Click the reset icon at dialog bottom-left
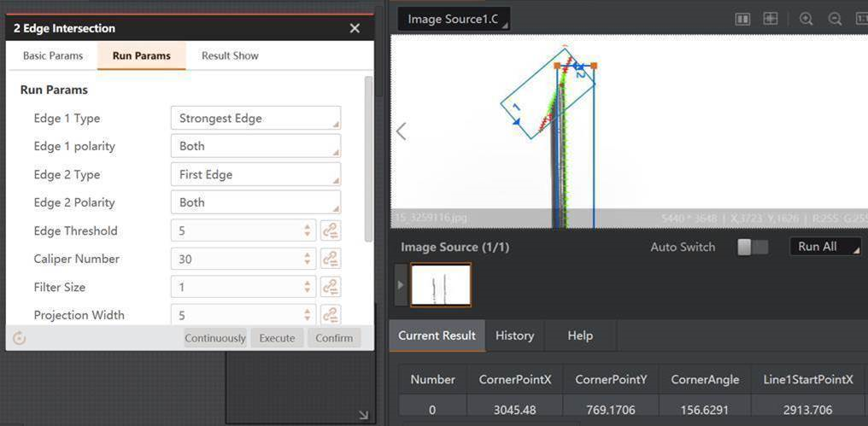 coord(20,338)
